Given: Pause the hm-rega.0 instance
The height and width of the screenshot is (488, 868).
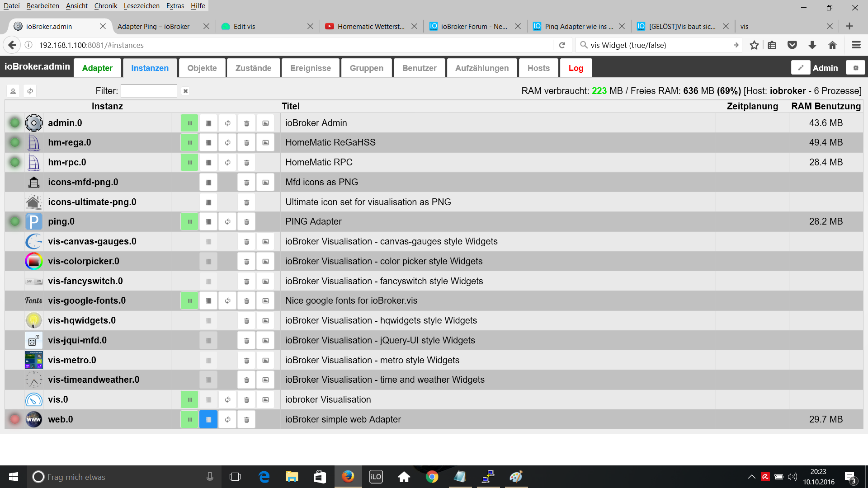Looking at the screenshot, I should tap(189, 142).
